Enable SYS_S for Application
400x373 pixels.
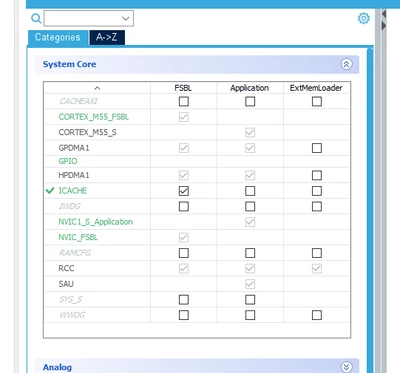click(x=250, y=300)
